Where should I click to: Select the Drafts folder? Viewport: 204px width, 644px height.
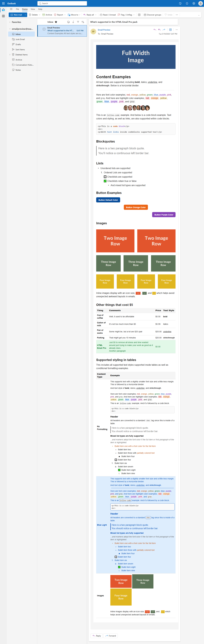pyautogui.click(x=22, y=45)
